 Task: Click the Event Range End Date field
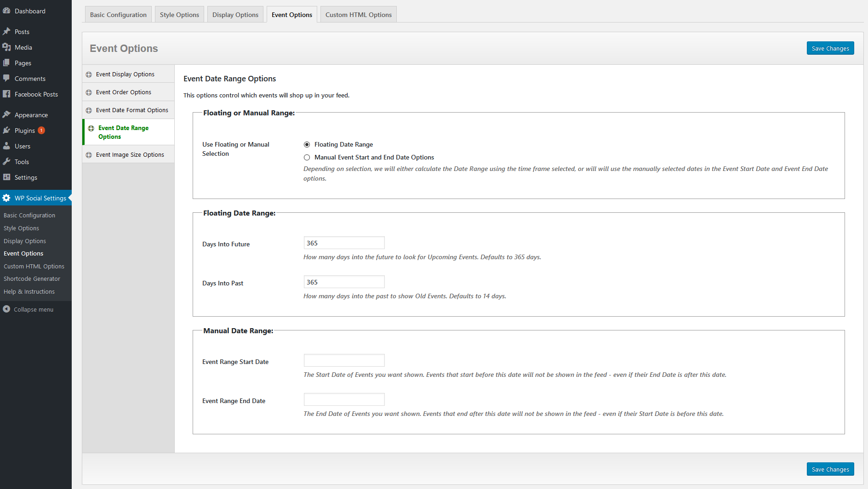pyautogui.click(x=344, y=400)
